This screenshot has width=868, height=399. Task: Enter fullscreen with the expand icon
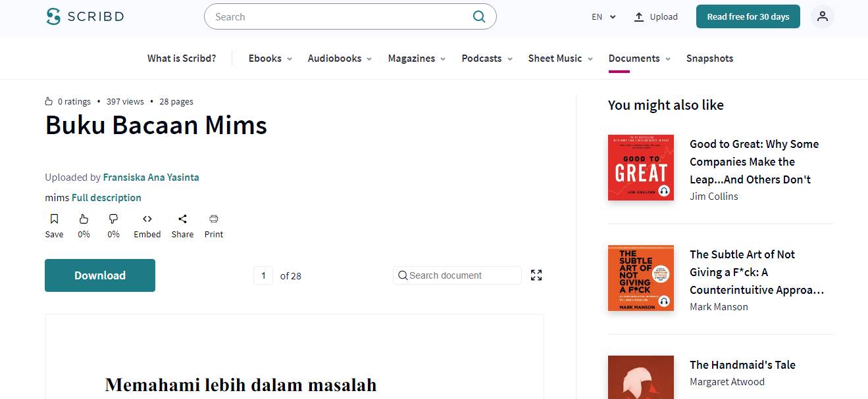point(536,275)
